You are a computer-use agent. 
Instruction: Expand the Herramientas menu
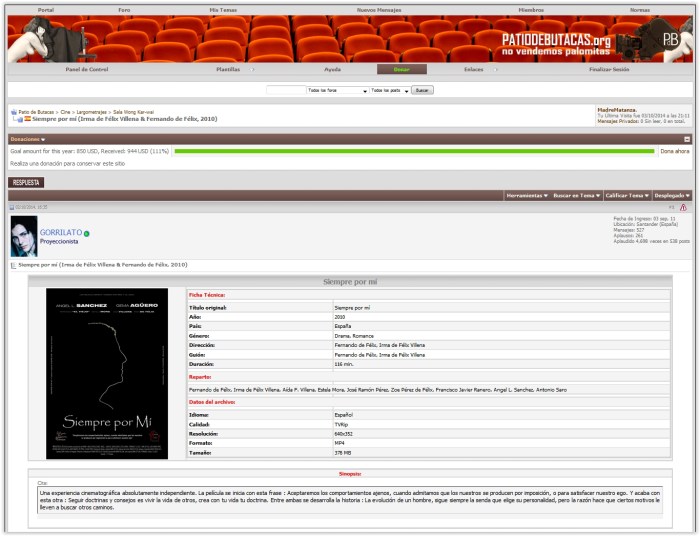(527, 195)
